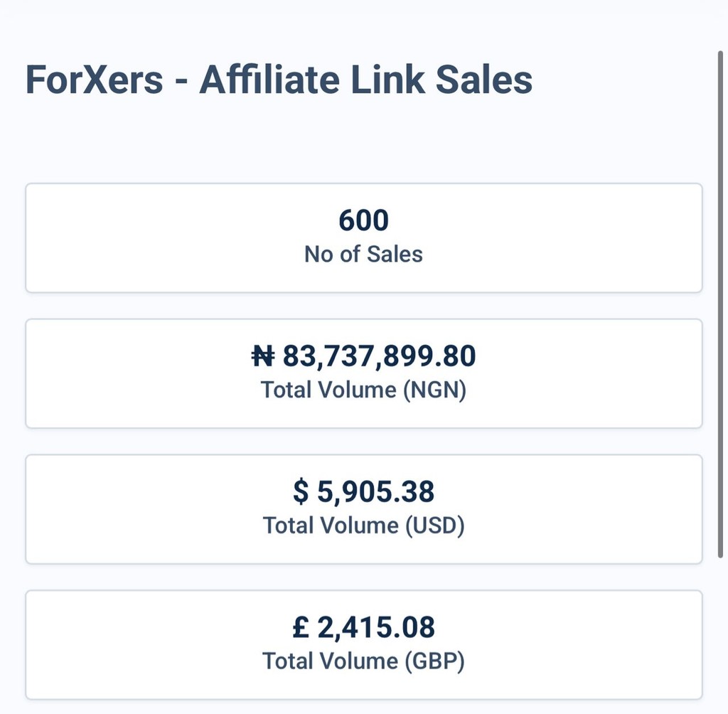Image resolution: width=728 pixels, height=714 pixels.
Task: Click the 2,415.08 amount
Action: (376, 627)
